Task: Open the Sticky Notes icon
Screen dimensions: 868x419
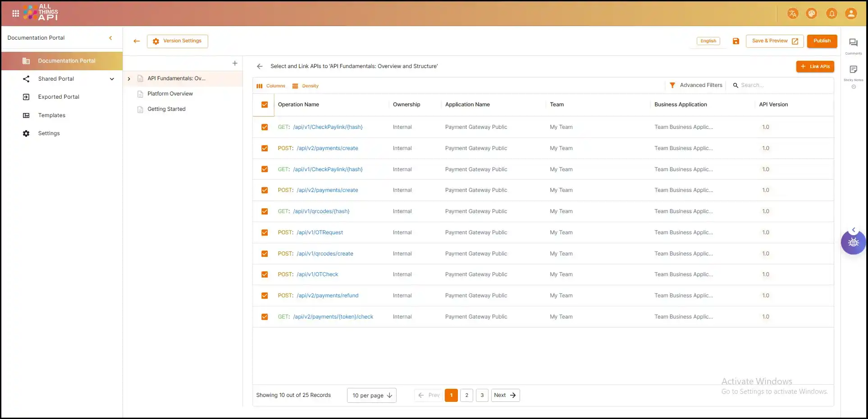Action: pos(853,69)
